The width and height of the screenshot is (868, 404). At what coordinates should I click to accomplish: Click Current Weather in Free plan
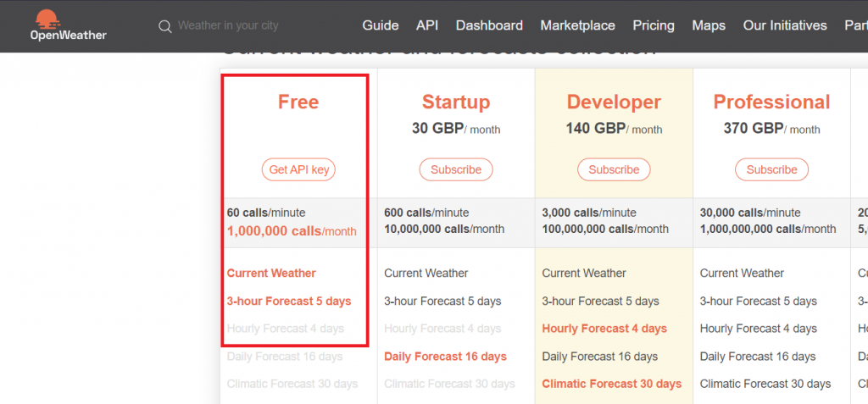click(x=271, y=273)
